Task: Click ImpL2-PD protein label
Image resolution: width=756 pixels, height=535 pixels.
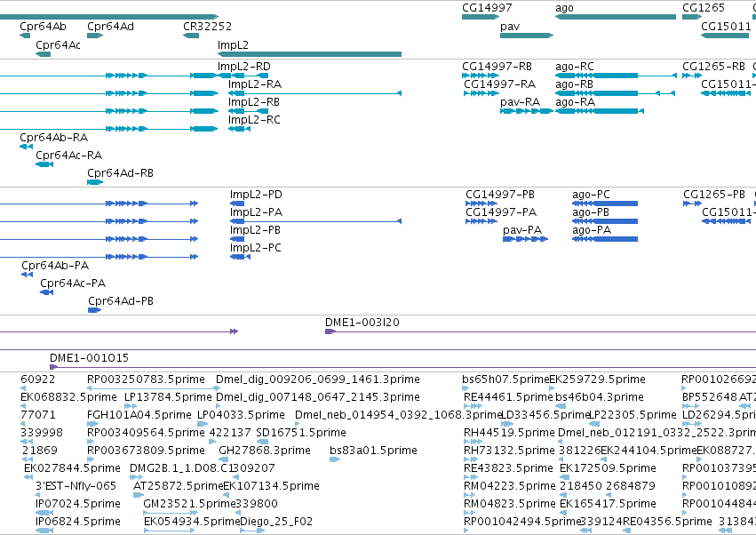Action: (x=256, y=195)
